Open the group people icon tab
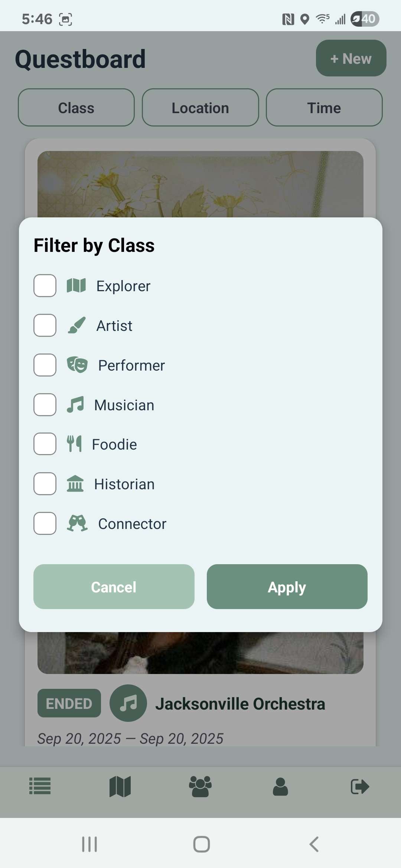 click(x=200, y=786)
